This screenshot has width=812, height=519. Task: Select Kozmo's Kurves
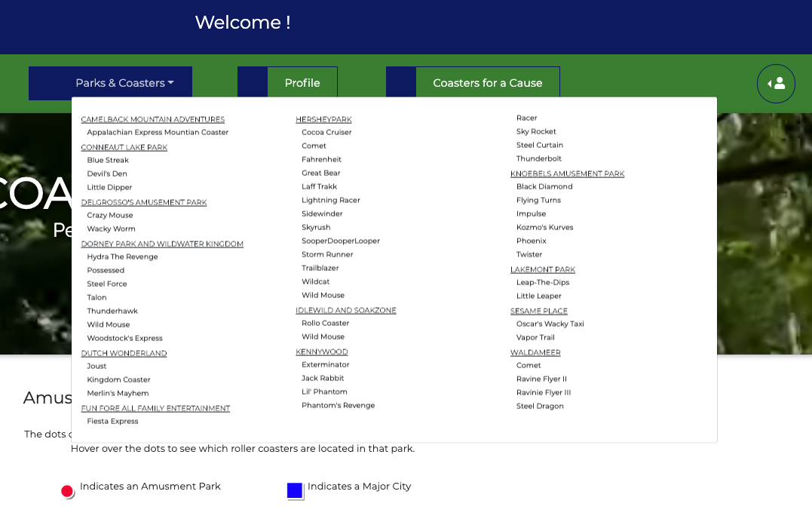tap(545, 227)
